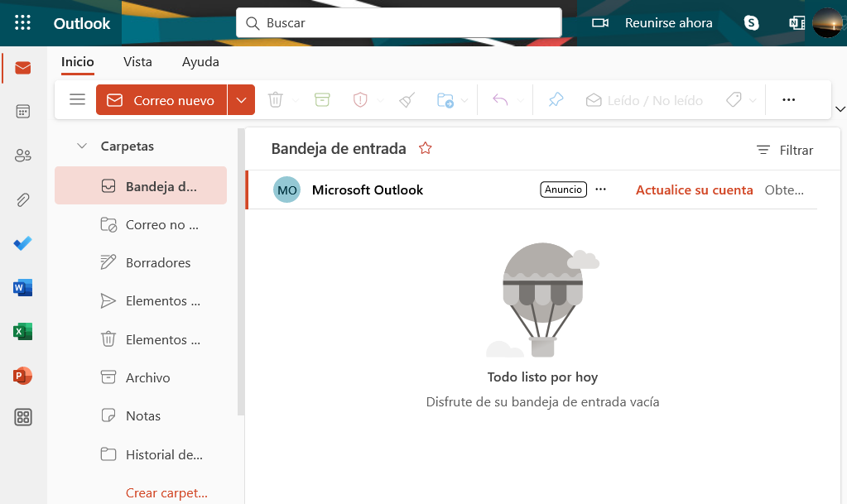
Task: Open the Microsoft Outlook ad options ellipsis
Action: point(600,190)
